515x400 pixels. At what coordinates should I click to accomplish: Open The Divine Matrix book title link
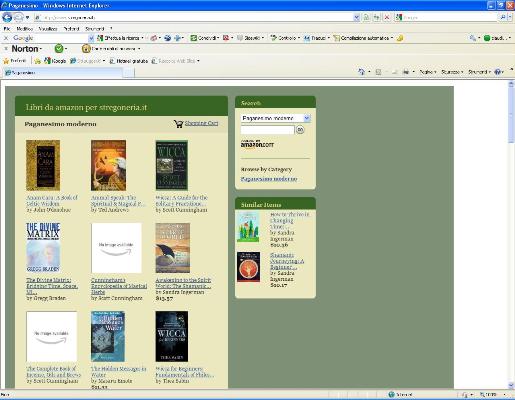pos(52,286)
